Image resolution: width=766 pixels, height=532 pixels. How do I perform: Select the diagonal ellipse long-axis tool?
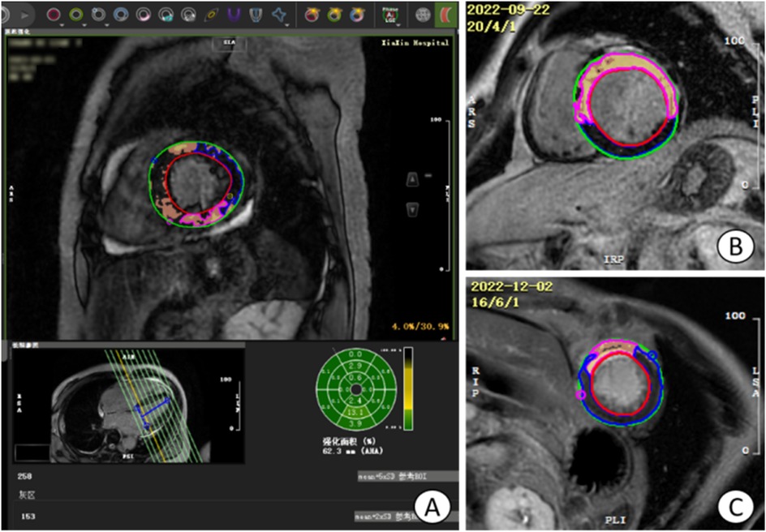(211, 14)
